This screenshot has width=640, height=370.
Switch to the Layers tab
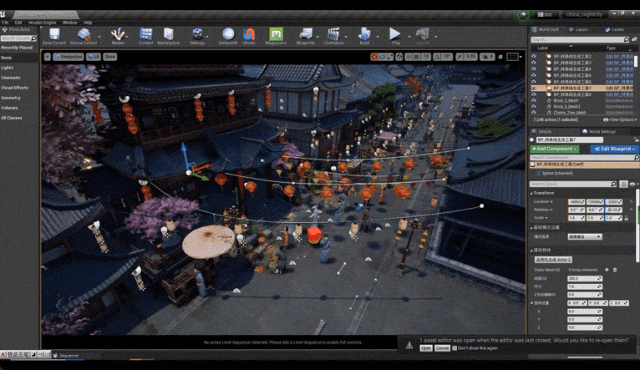coord(579,29)
